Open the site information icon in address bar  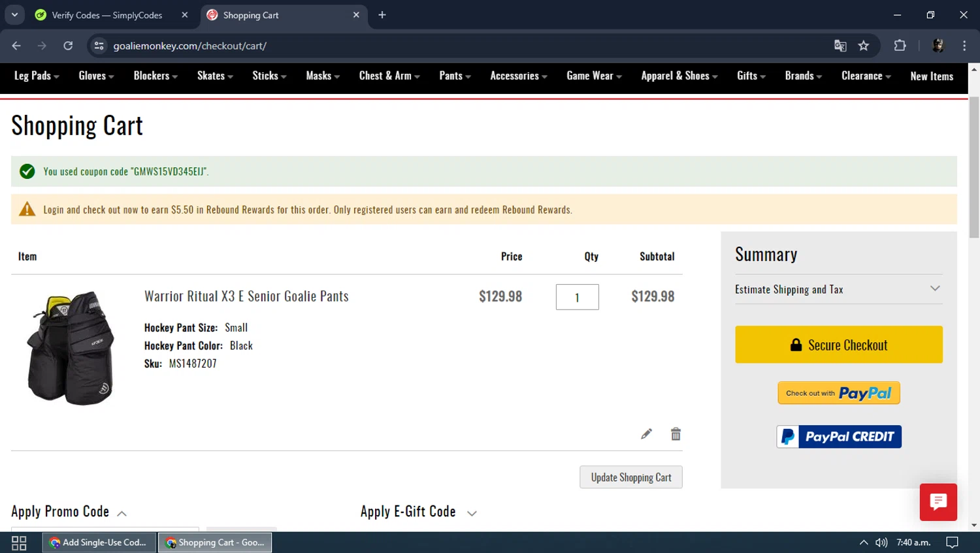coord(99,46)
